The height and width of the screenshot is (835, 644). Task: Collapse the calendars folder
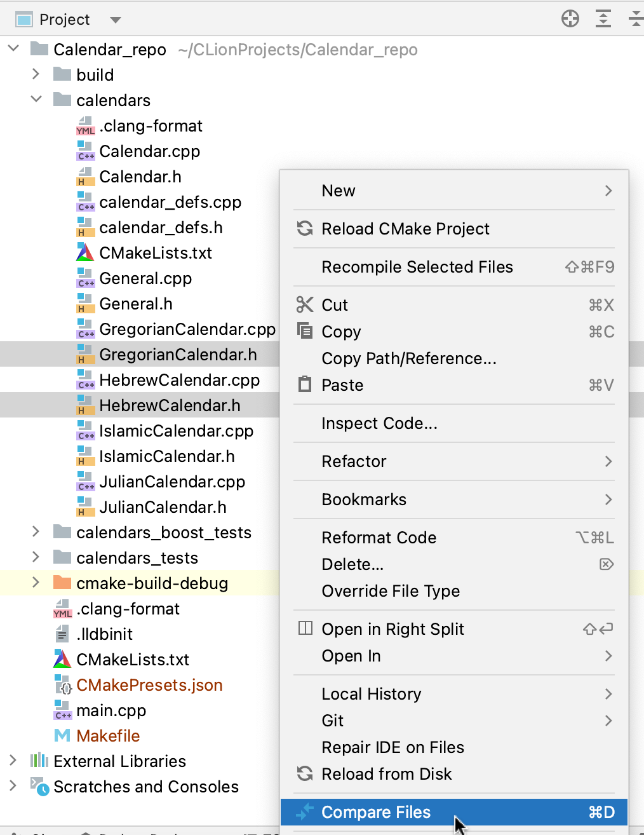[36, 100]
